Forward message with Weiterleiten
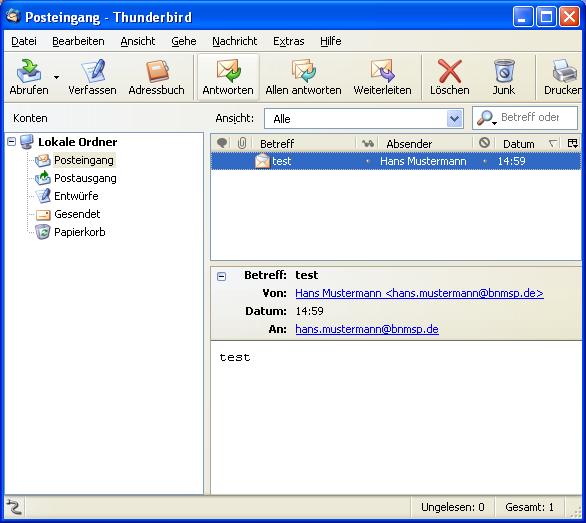The height and width of the screenshot is (523, 586). click(x=382, y=77)
